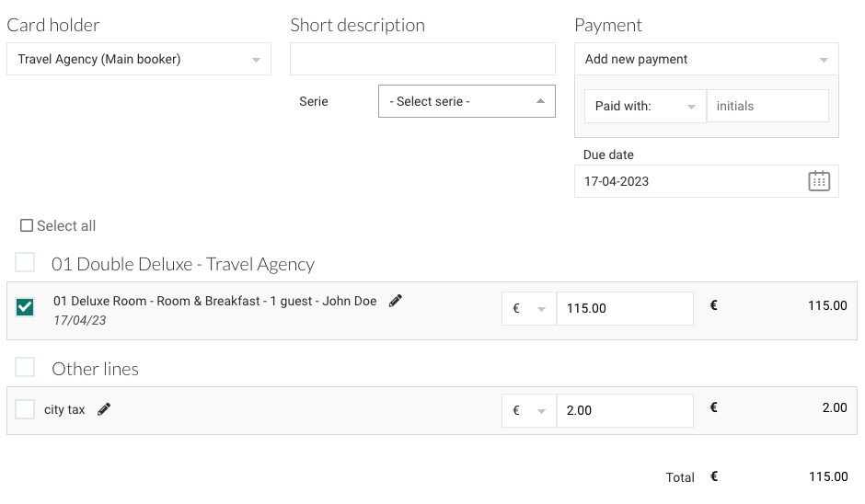Open the Add new payment dropdown
This screenshot has height=504, width=865.
706,59
